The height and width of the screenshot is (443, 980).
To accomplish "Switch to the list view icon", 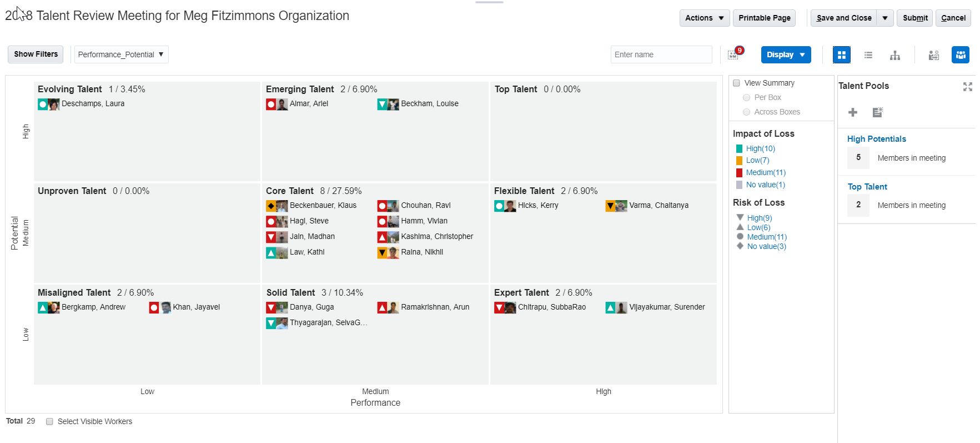I will pos(868,54).
